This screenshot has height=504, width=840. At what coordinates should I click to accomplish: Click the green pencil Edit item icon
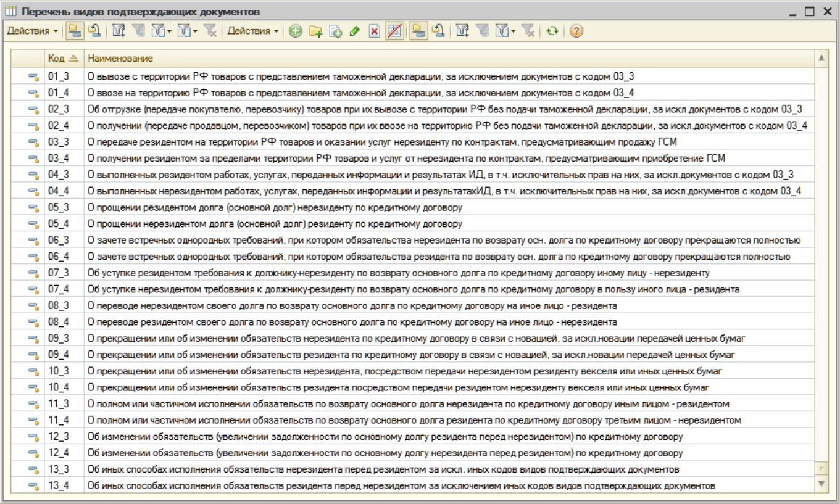tap(354, 31)
